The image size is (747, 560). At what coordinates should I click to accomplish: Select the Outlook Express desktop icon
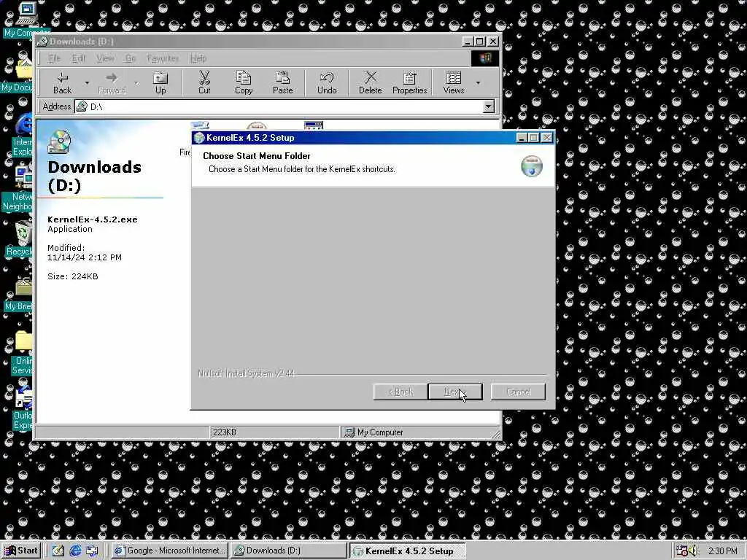pos(22,408)
